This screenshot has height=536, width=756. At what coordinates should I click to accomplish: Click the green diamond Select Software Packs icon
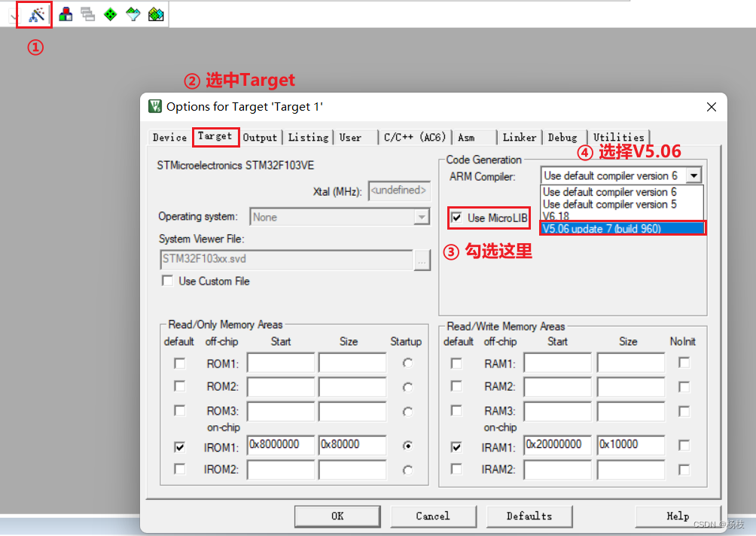point(111,14)
